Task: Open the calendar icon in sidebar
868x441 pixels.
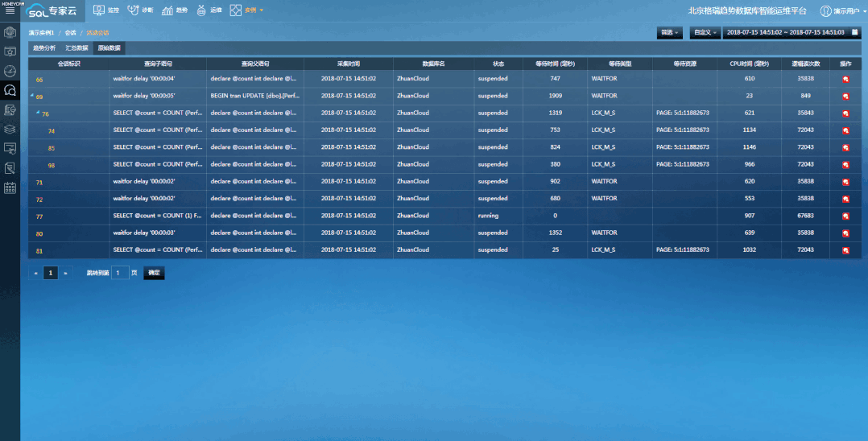Action: 10,188
